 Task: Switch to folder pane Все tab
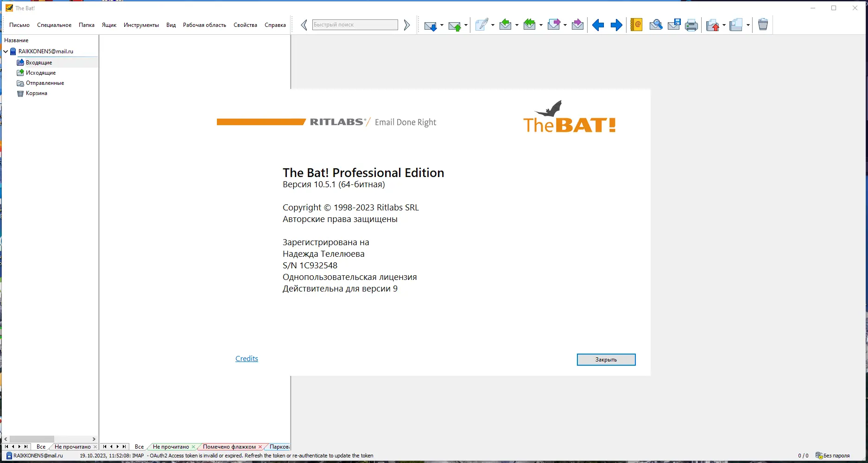(41, 447)
